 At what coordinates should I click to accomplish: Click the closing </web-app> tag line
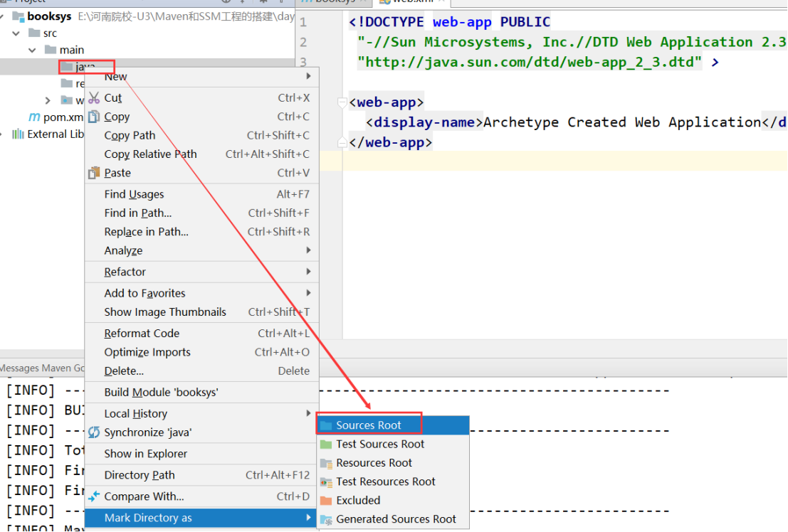coord(391,143)
